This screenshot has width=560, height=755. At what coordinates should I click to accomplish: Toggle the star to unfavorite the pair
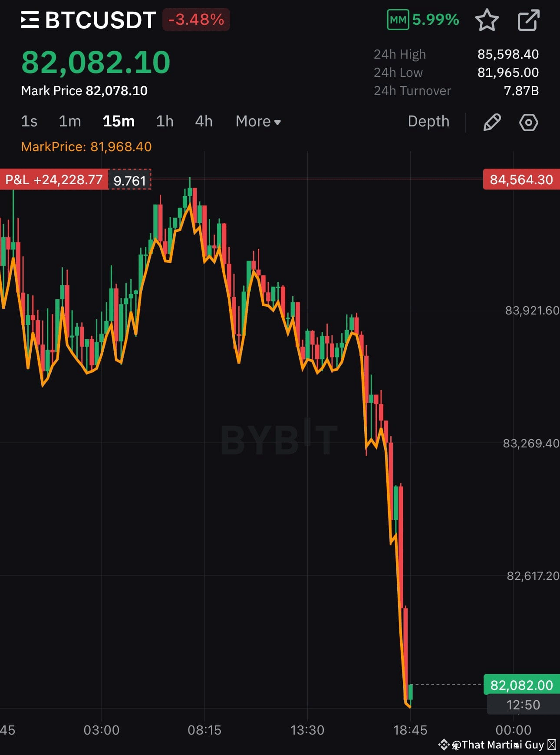coord(488,20)
